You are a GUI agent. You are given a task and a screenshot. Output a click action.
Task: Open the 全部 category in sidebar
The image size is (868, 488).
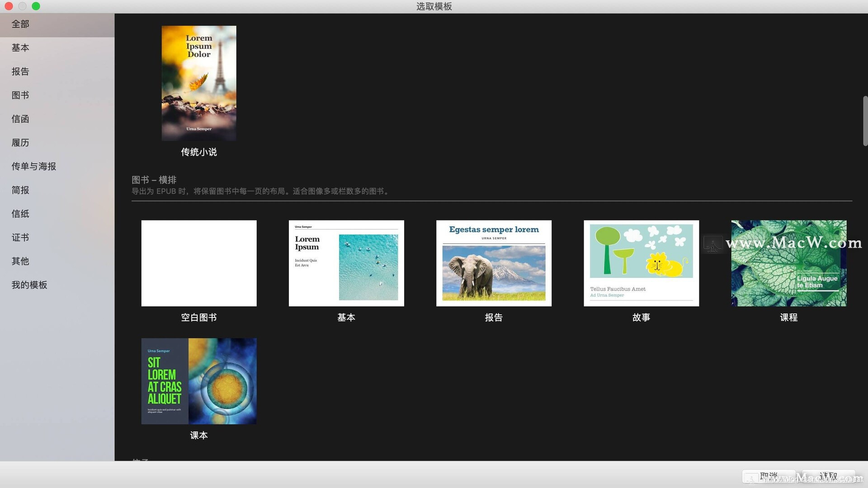(20, 24)
